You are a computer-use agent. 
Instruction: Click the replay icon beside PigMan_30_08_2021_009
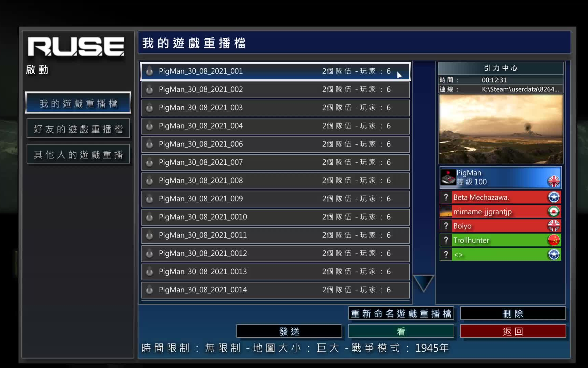(x=149, y=199)
